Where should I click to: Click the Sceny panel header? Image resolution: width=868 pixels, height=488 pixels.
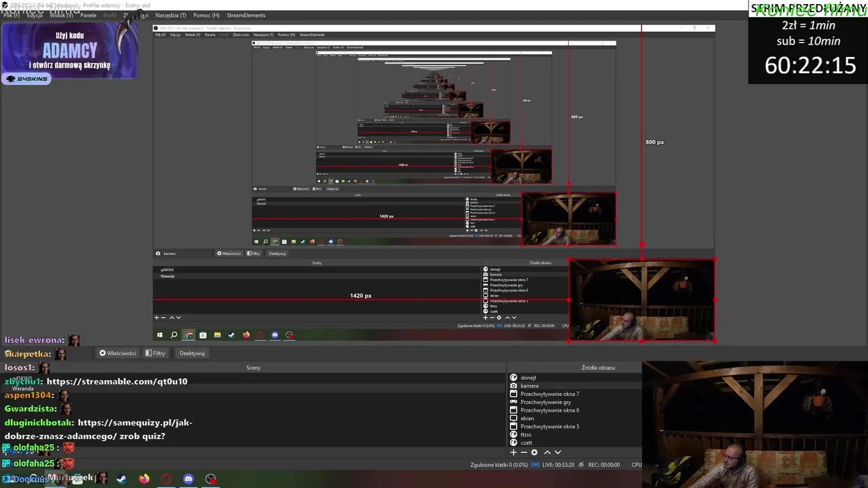click(253, 367)
